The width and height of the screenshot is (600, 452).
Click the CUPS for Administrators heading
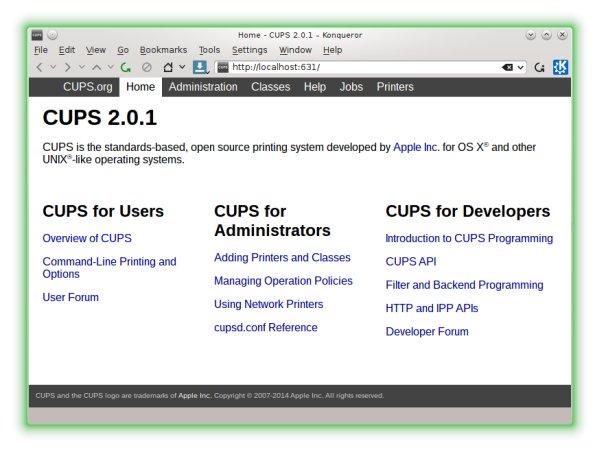[272, 221]
